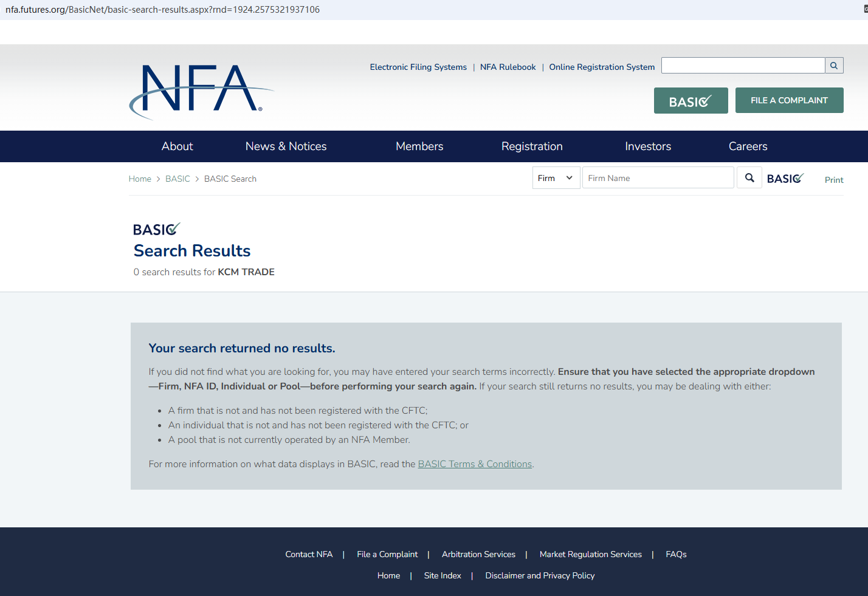868x596 pixels.
Task: Open Arbitration Services footer link
Action: tap(478, 554)
